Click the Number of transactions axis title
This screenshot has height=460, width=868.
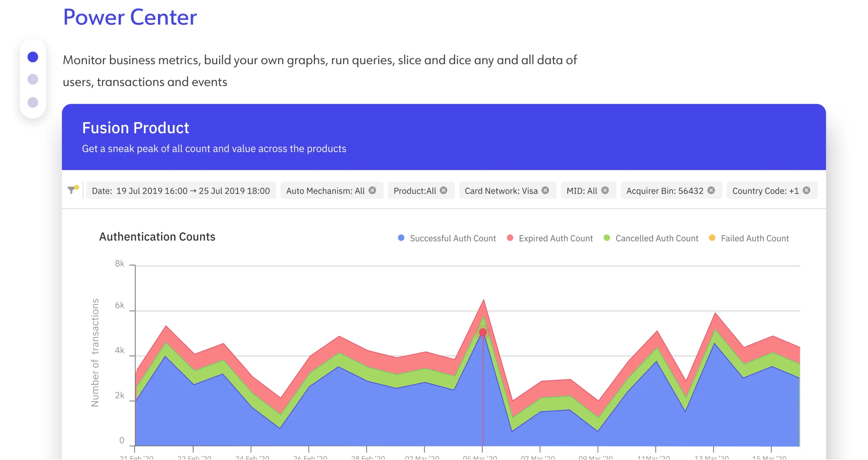tap(95, 353)
